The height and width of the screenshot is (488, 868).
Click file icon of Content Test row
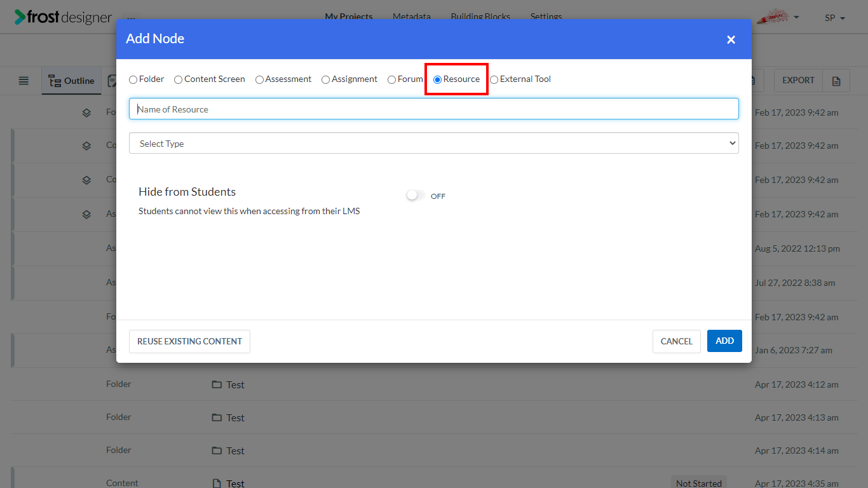(x=217, y=484)
